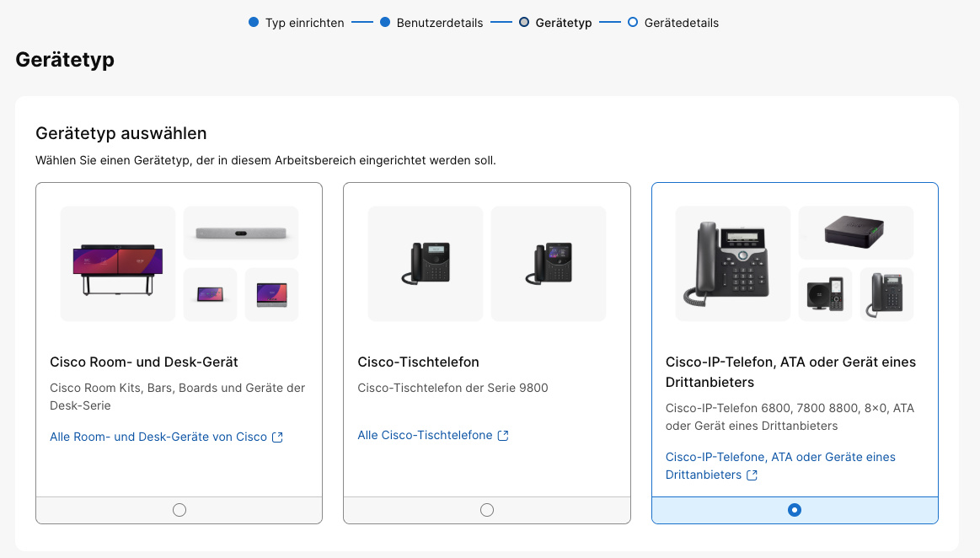Go to the Benutzerdetails step
The image size is (980, 558).
[x=431, y=23]
